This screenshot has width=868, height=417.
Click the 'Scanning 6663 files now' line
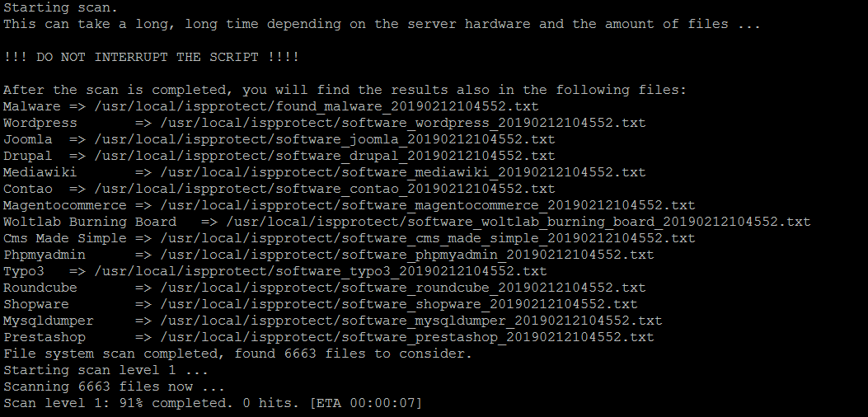point(114,387)
